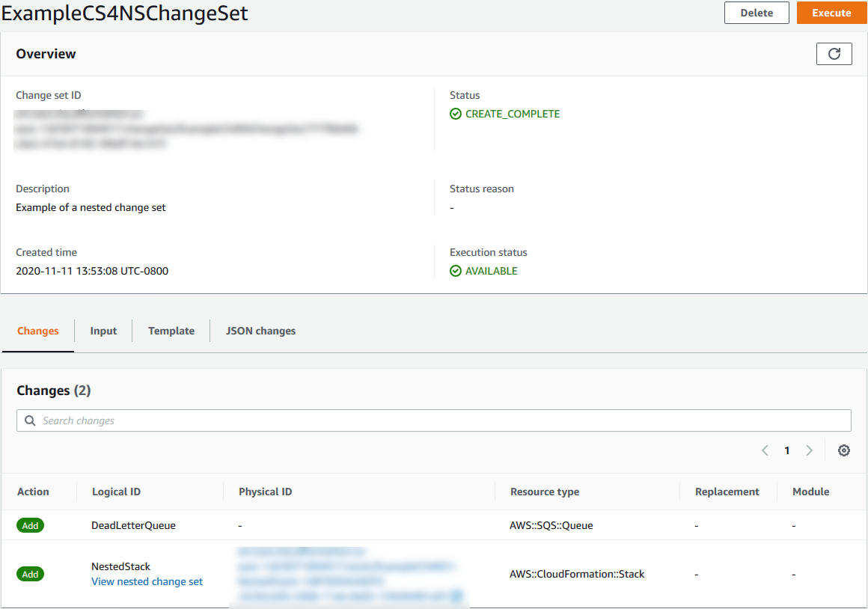
Task: Click the CREATE_COMPLETE status check icon
Action: click(455, 114)
